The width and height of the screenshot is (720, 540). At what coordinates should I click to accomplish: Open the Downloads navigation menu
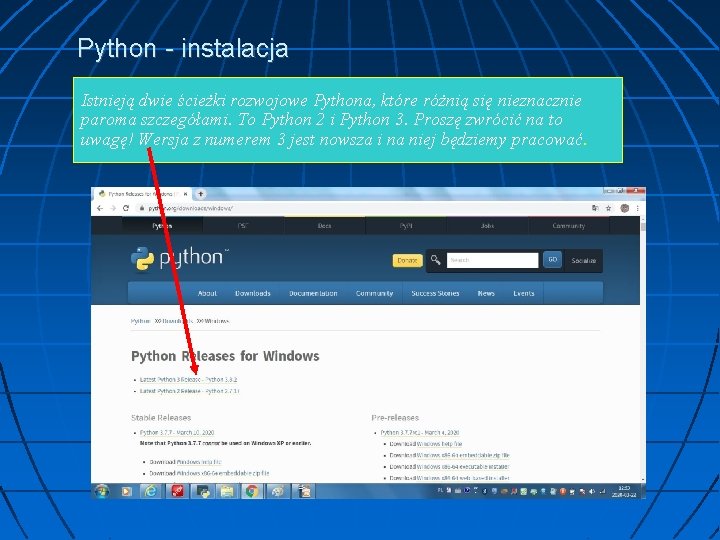tap(253, 293)
